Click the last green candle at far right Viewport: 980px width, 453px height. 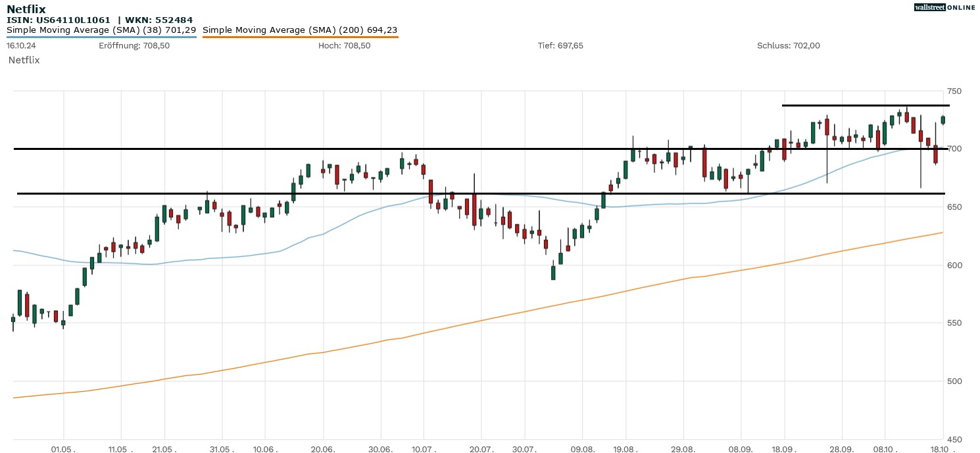[943, 120]
